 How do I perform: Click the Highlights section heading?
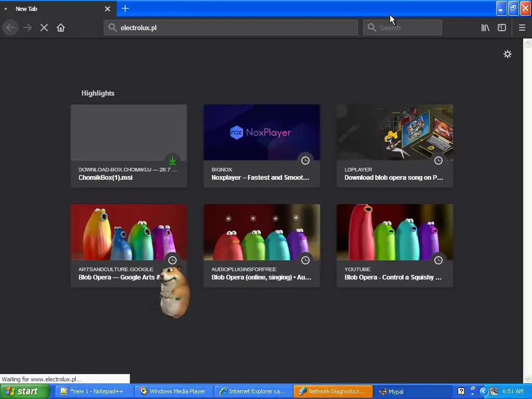[x=98, y=93]
